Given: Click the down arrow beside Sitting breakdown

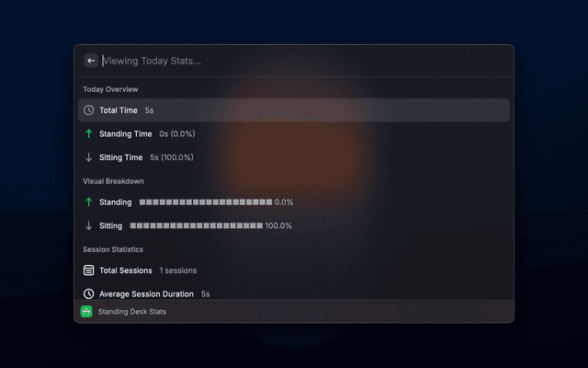Looking at the screenshot, I should click(x=88, y=225).
